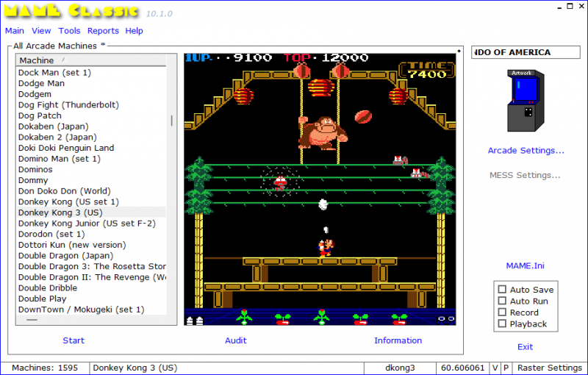Click the Donkey Kong 3 game screenshot
Image resolution: width=588 pixels, height=375 pixels.
(320, 190)
